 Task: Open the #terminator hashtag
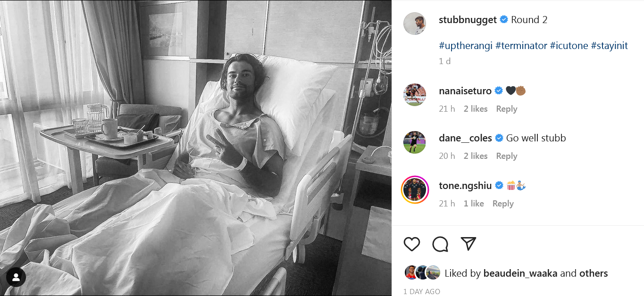[x=521, y=46]
